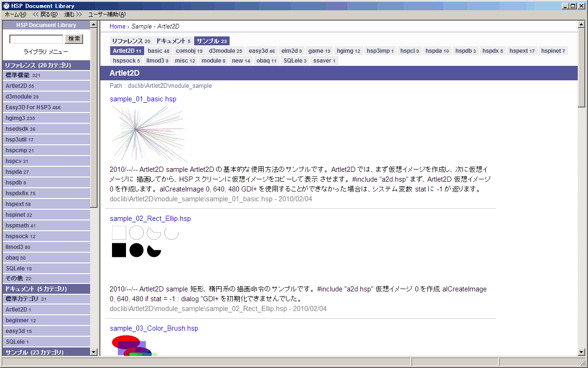Click the sample_03_Color_Brush colored shapes thumbnail
Screen dimensions: 588x368
[134, 346]
